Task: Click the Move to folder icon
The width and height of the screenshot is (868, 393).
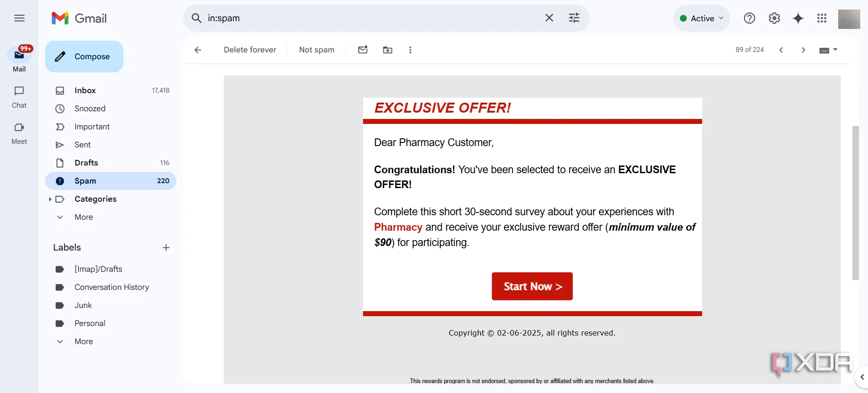Action: [387, 50]
